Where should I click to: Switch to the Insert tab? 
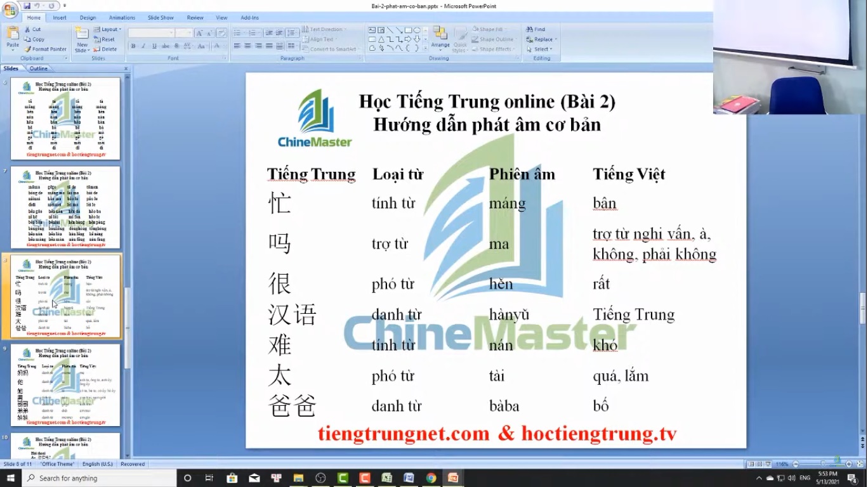60,18
